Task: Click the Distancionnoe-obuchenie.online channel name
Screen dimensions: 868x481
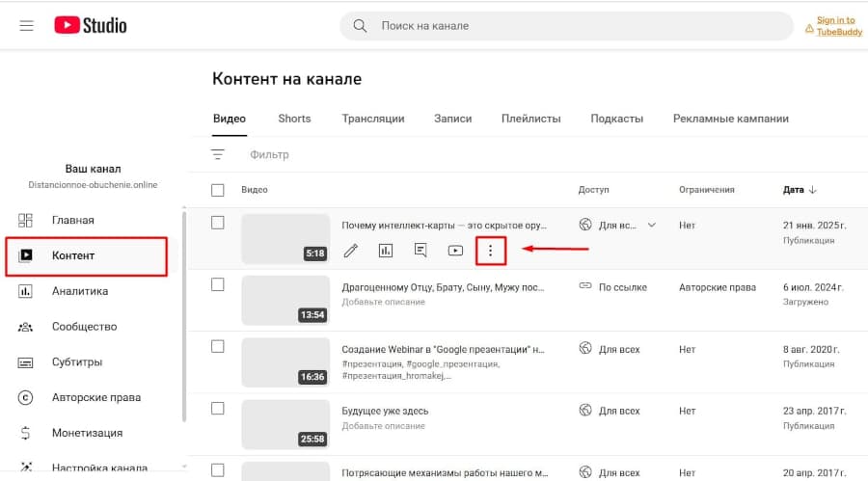Action: click(x=93, y=185)
